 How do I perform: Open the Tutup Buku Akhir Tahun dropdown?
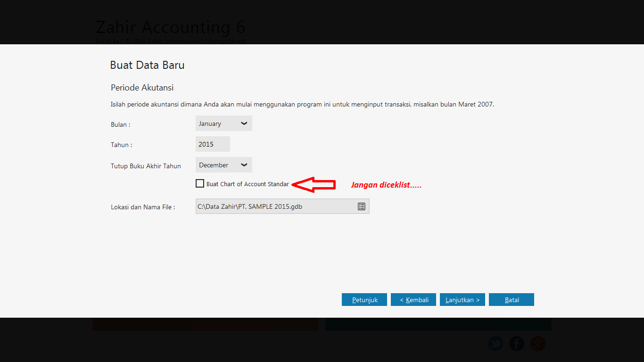(x=223, y=165)
